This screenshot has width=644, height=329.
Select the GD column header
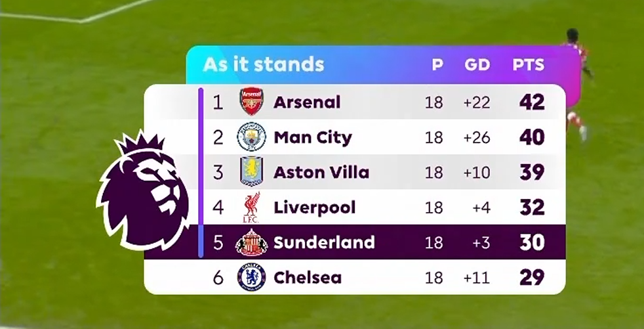point(477,64)
